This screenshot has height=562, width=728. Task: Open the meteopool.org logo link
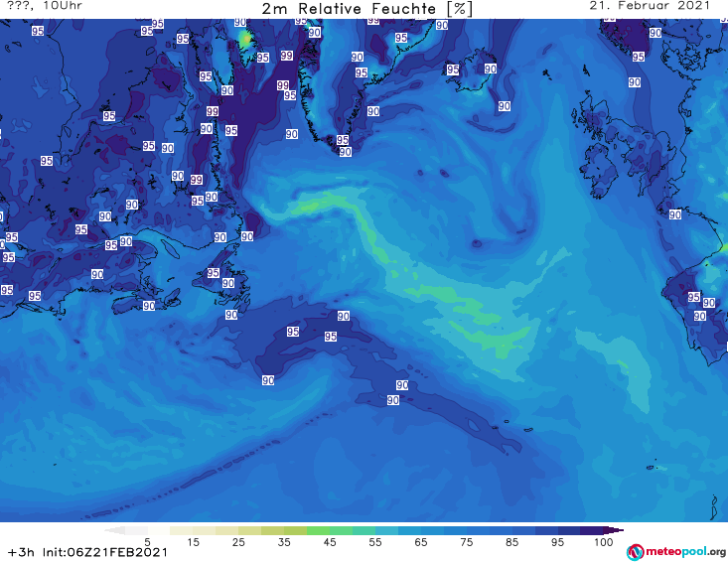[x=676, y=552]
